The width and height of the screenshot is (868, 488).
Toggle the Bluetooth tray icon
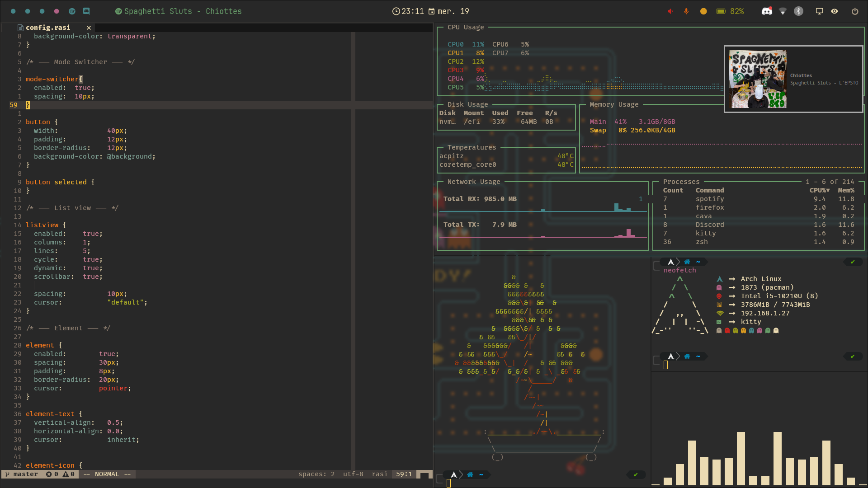(799, 11)
